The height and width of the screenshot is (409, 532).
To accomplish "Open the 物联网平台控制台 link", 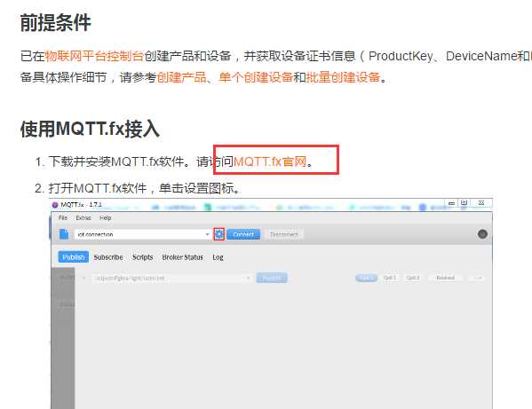I will 94,56.
